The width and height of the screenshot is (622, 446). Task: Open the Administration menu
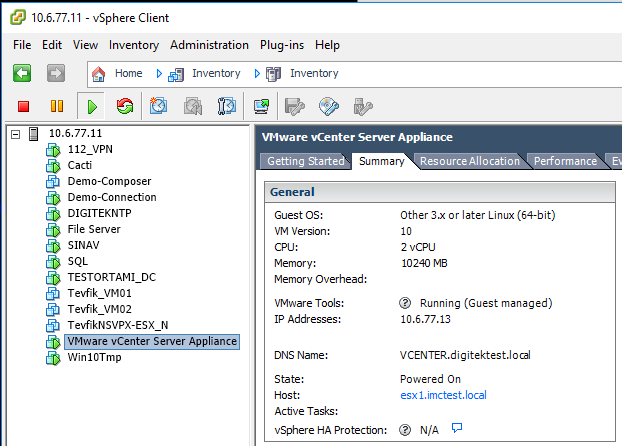[209, 45]
